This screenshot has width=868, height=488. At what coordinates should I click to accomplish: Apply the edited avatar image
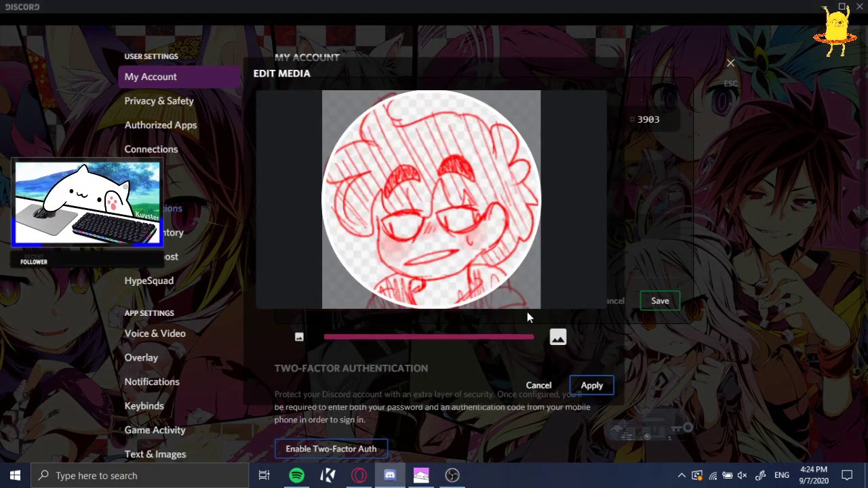(591, 385)
